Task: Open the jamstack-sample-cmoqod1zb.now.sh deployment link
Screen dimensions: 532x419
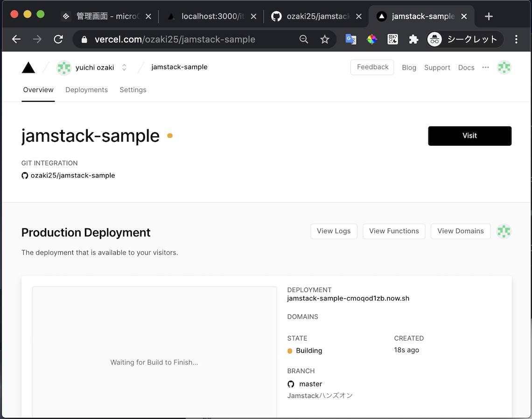Action: [348, 298]
